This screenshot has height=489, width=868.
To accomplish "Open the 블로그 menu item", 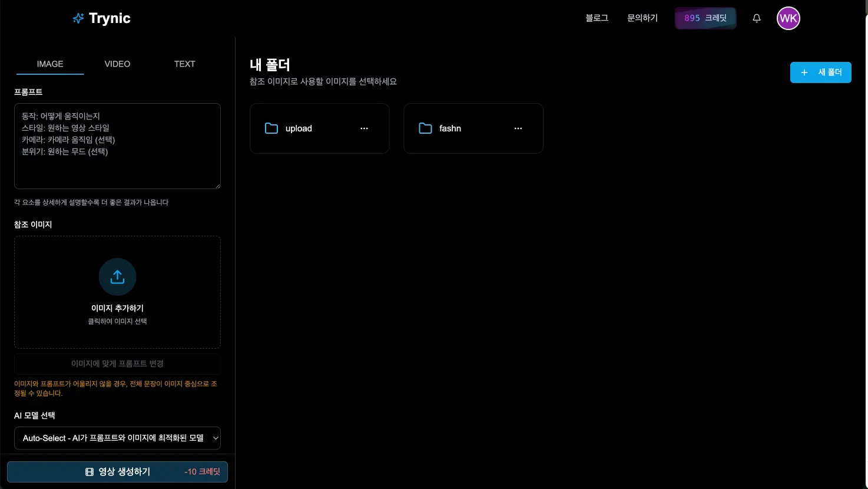I will point(597,18).
